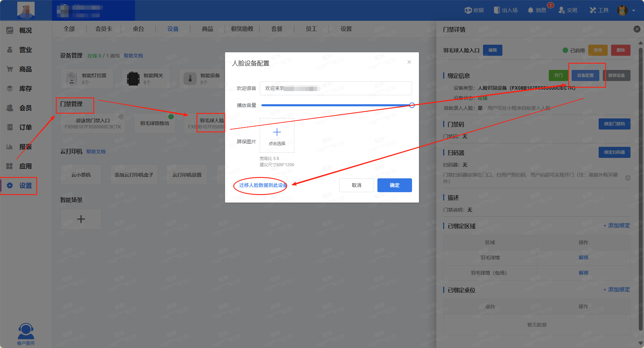644x348 pixels.
Task: Click the detail panel vertical scrollbar
Action: [641, 189]
